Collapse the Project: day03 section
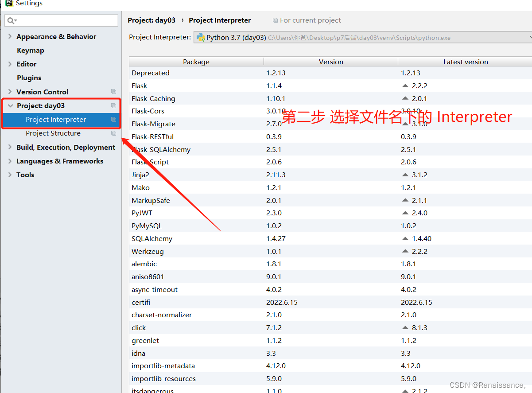The image size is (532, 393). pyautogui.click(x=10, y=105)
